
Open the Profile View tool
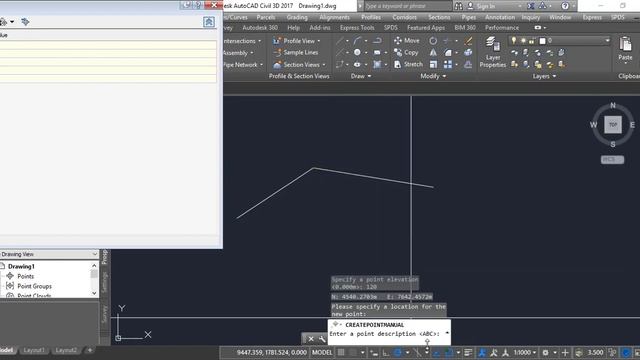pyautogui.click(x=297, y=41)
